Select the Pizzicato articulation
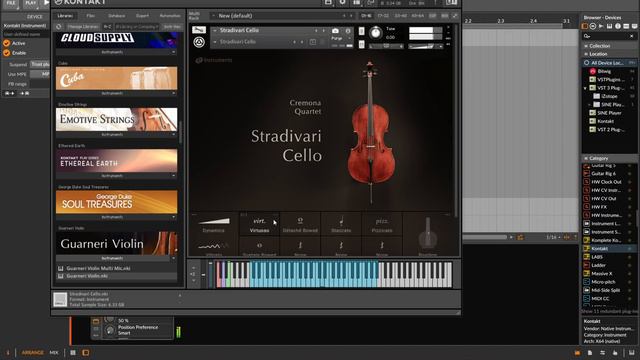 (x=382, y=224)
